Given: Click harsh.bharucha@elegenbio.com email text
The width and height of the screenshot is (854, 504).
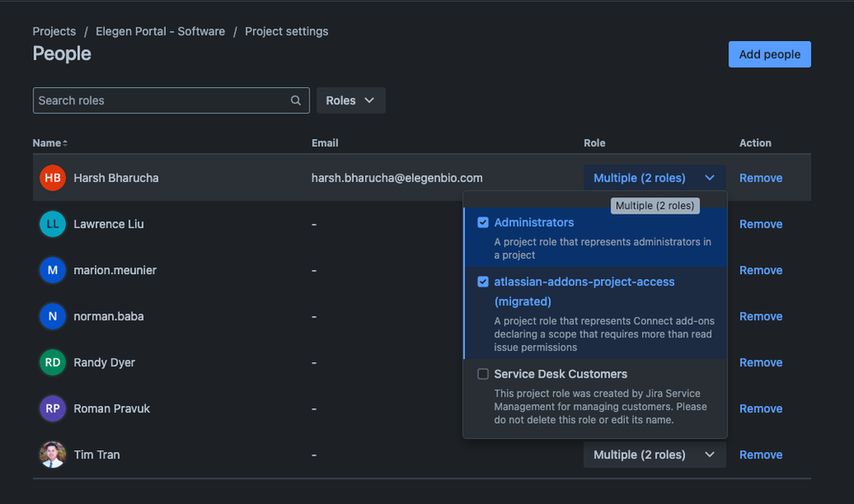Looking at the screenshot, I should pyautogui.click(x=397, y=178).
